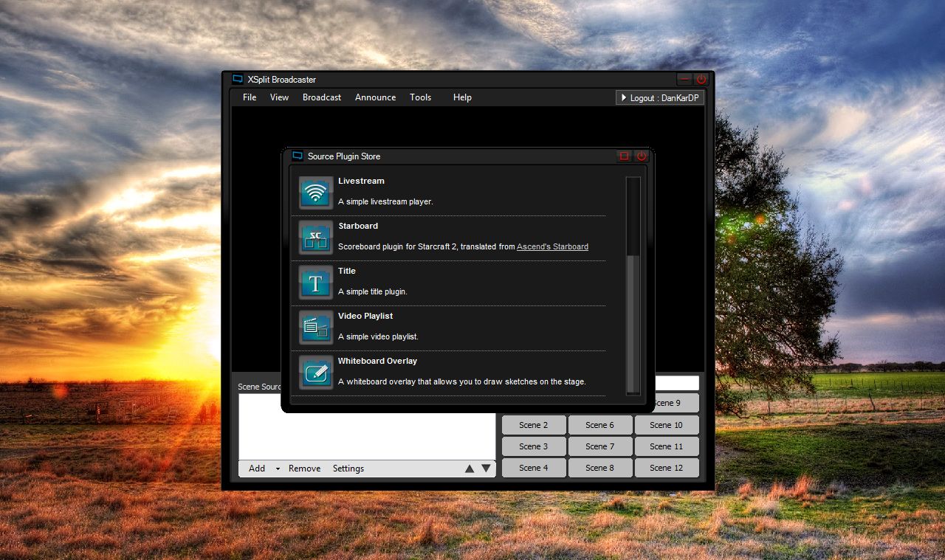
Task: Select the Livestream plugin icon
Action: click(316, 193)
